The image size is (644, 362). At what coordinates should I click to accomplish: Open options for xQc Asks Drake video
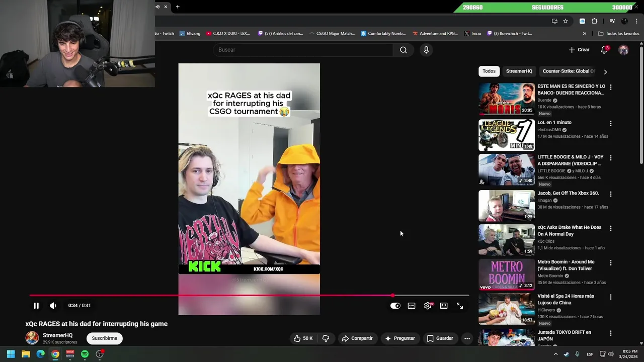pos(611,228)
